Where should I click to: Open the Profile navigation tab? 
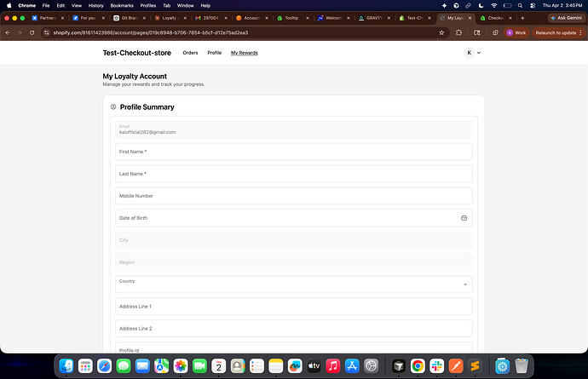[215, 53]
